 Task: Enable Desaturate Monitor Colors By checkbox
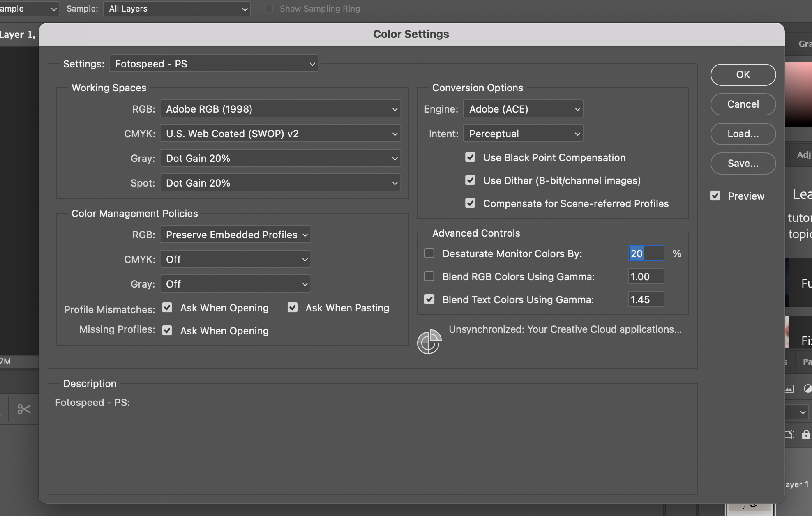(429, 253)
